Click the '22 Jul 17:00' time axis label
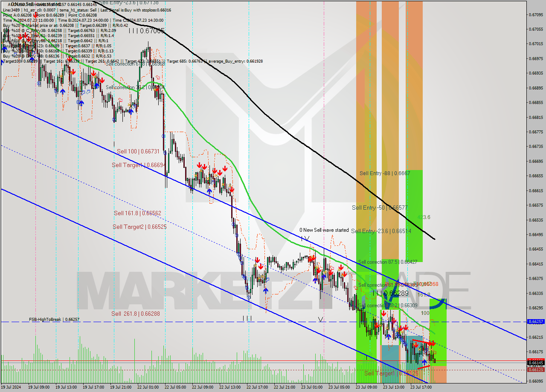This screenshot has height=392, width=546. point(257,387)
